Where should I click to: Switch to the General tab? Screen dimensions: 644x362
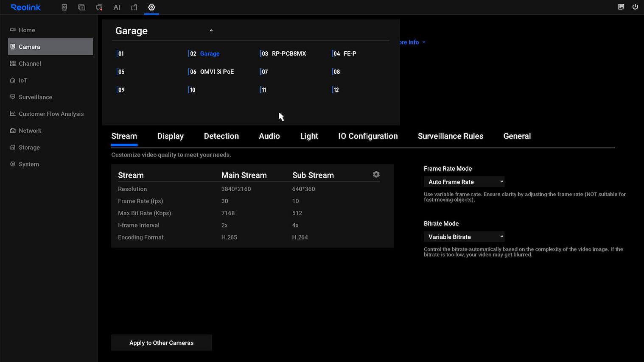click(x=517, y=136)
